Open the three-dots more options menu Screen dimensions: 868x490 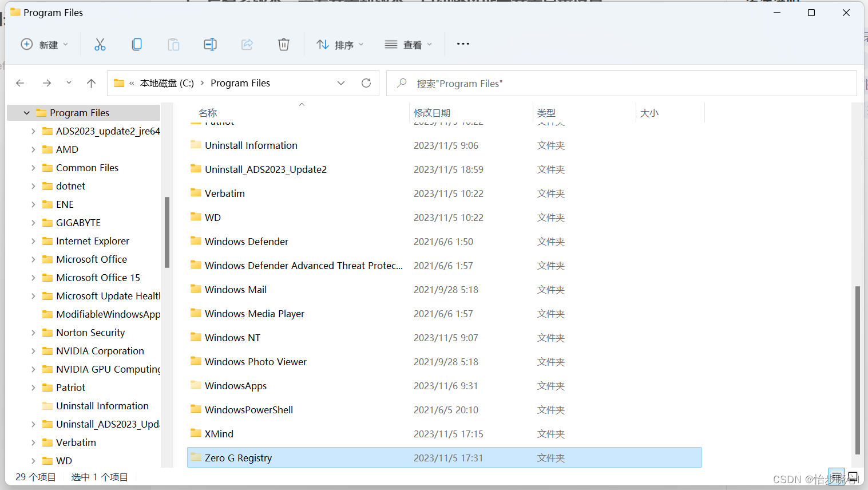coord(463,44)
